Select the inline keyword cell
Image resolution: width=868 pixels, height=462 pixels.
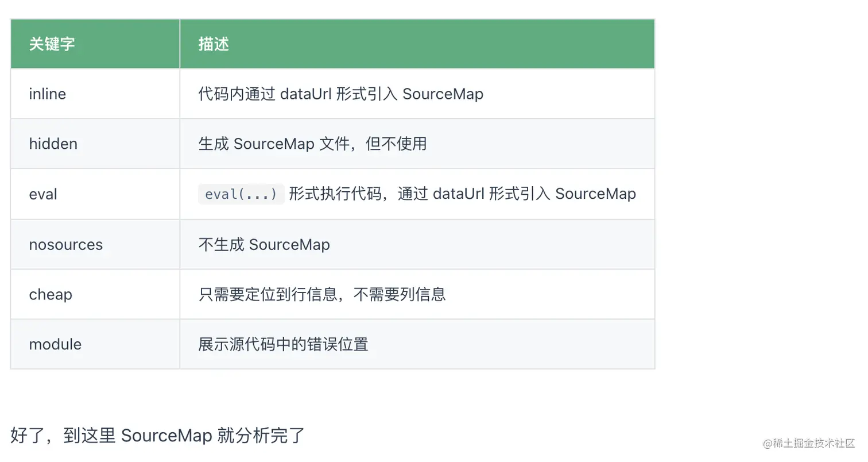click(x=48, y=94)
